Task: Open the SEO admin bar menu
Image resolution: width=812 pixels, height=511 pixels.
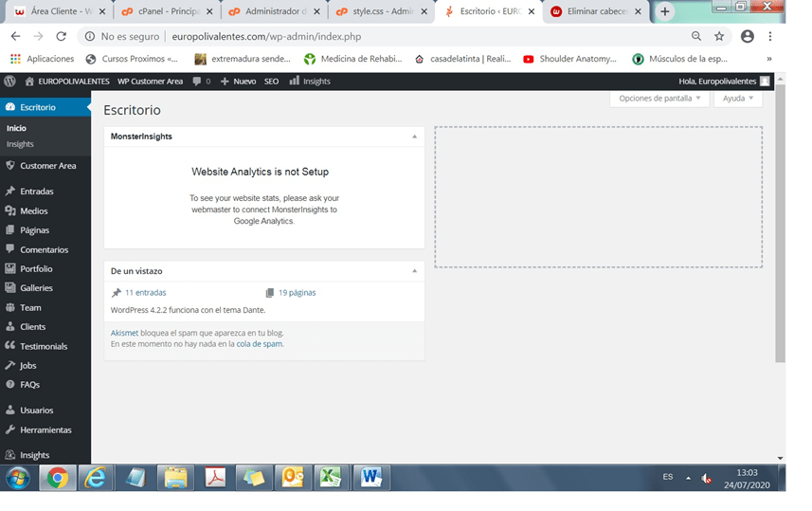Action: coord(271,82)
